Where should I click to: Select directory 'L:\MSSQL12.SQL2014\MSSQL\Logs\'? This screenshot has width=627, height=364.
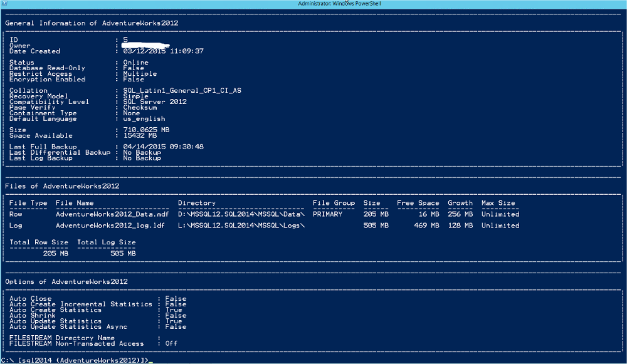(241, 226)
